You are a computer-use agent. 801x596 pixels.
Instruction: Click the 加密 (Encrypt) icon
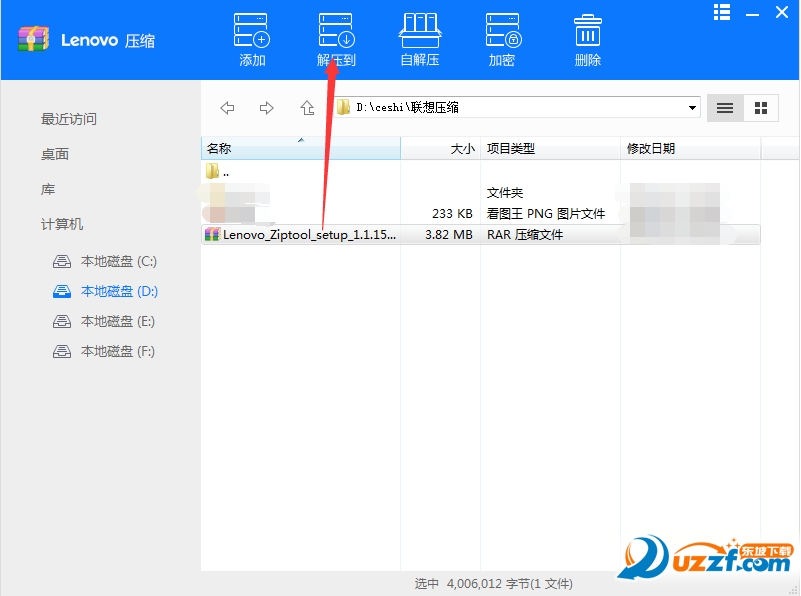click(503, 35)
